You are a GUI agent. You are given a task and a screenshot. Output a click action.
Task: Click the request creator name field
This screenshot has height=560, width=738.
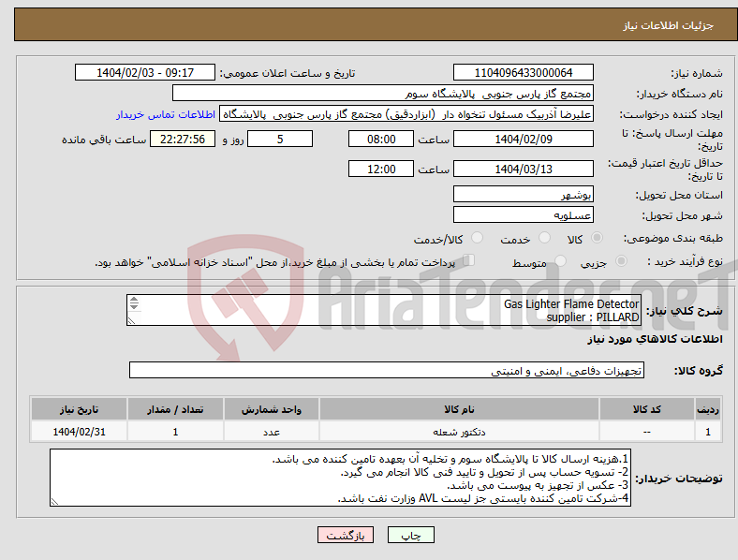[406, 114]
